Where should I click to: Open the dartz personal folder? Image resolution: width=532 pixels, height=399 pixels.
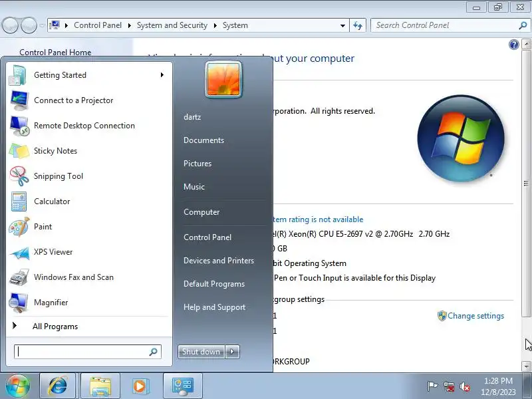point(192,117)
